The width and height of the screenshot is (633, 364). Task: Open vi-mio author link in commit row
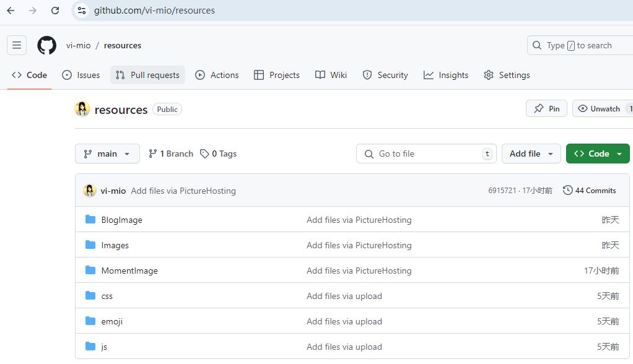113,191
